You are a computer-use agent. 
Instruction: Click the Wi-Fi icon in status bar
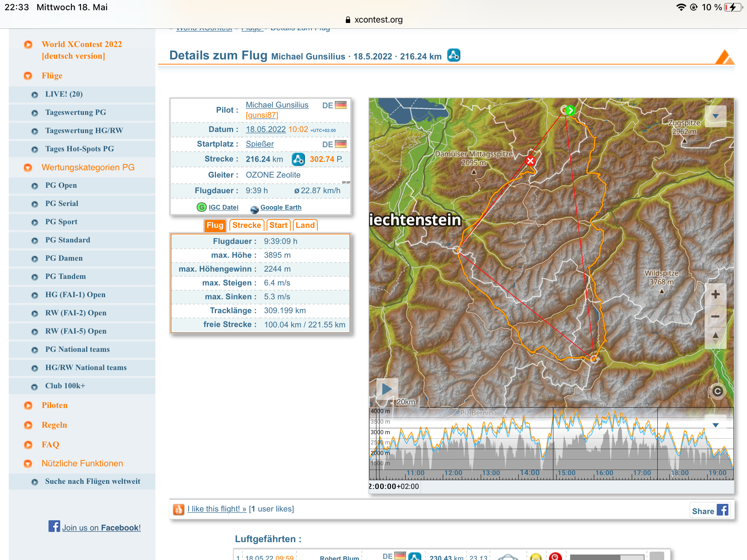[681, 7]
